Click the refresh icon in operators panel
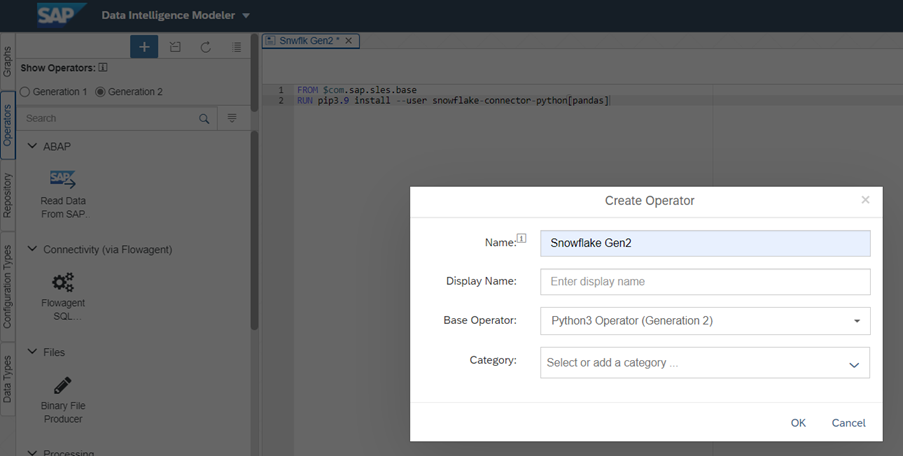 click(x=205, y=47)
